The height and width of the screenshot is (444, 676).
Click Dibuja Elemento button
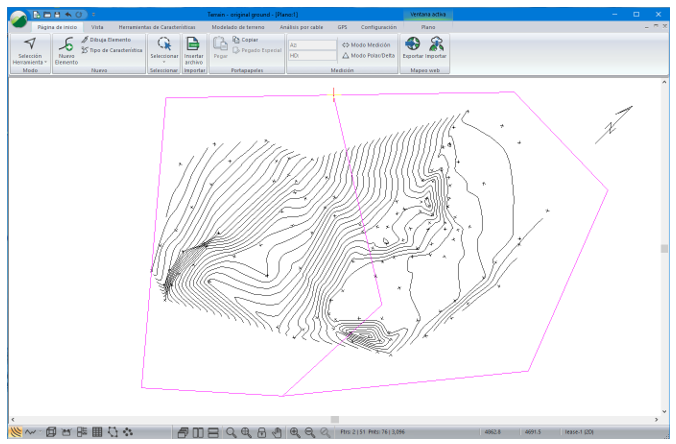(106, 39)
